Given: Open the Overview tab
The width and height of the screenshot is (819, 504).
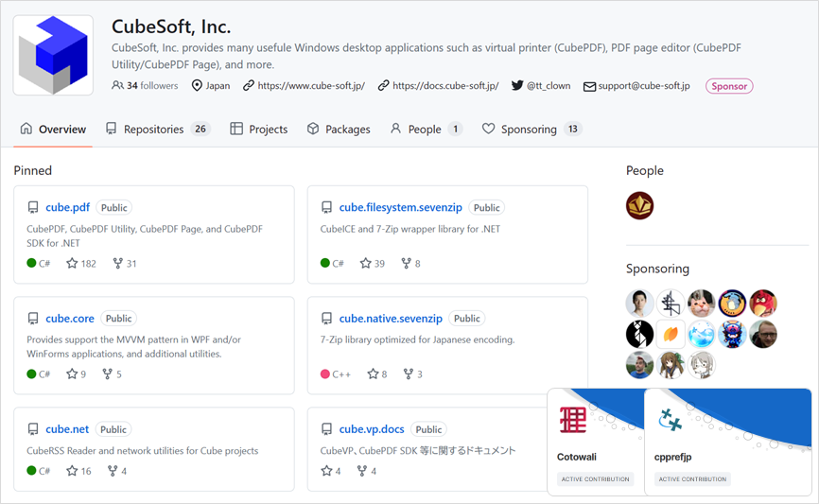Looking at the screenshot, I should (x=53, y=129).
